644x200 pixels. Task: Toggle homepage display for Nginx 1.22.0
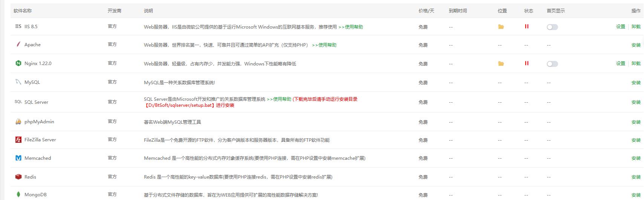pos(552,64)
